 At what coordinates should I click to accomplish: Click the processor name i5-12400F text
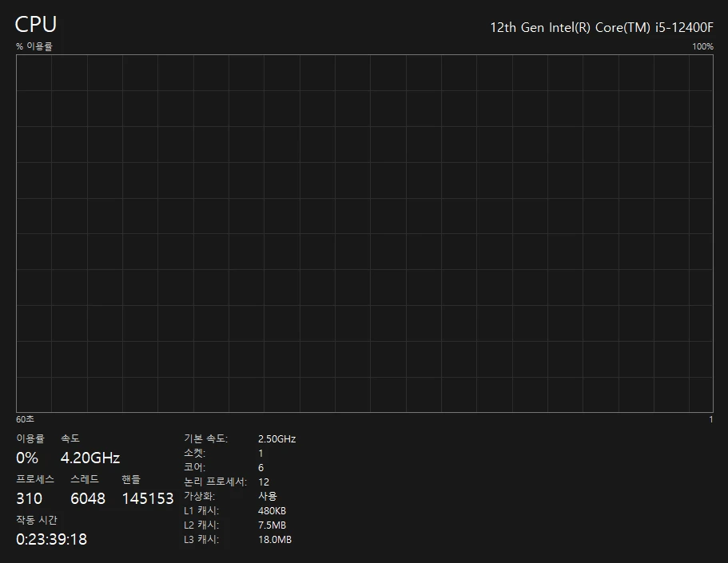pyautogui.click(x=602, y=28)
